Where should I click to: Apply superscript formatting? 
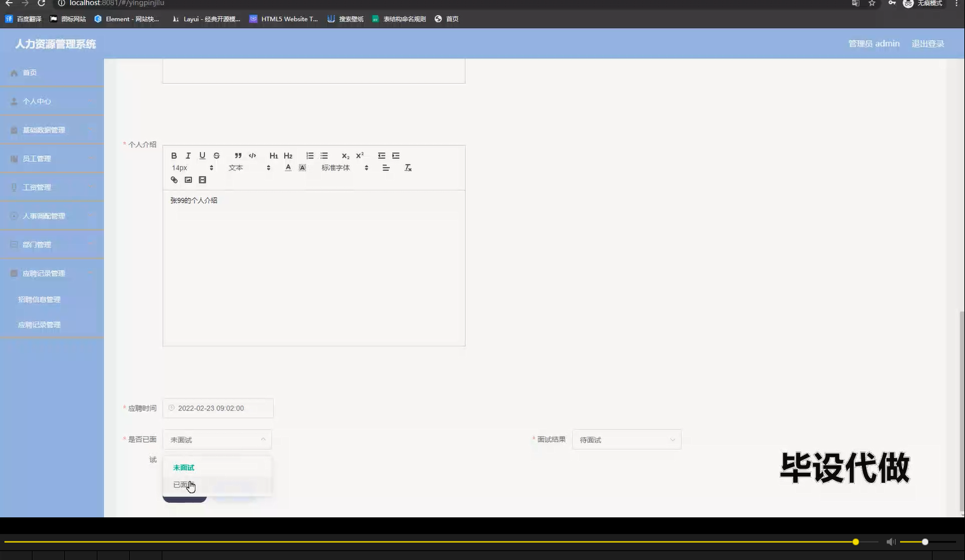pos(360,156)
